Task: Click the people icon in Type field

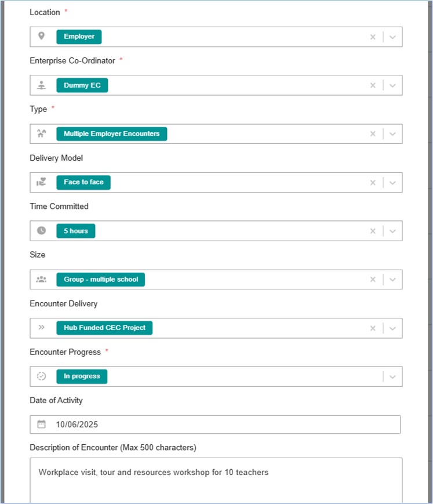Action: pyautogui.click(x=41, y=133)
